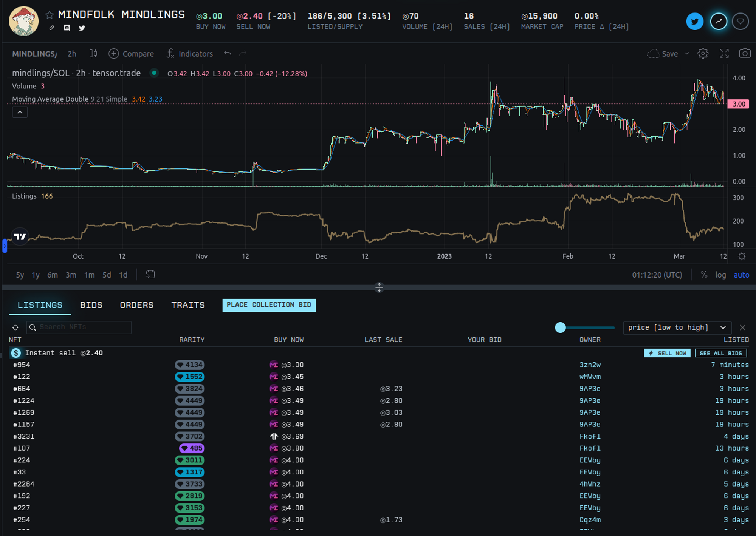Screen dimensions: 756x536
Task: Toggle log scale mode
Action: coord(720,275)
